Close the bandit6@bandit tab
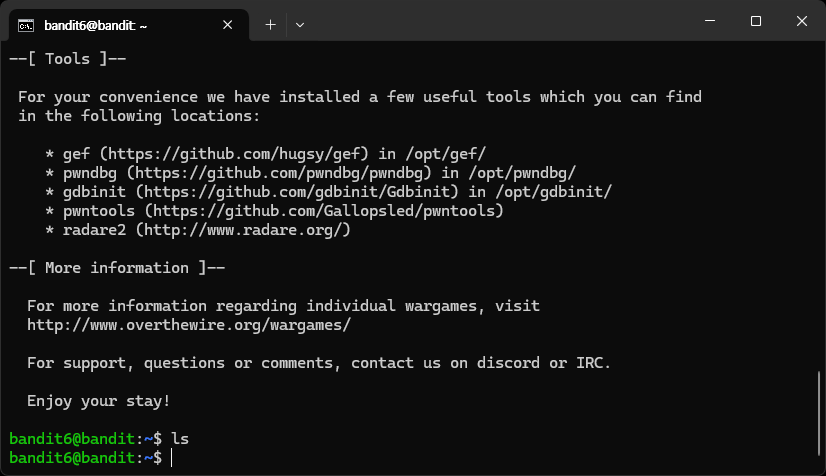The width and height of the screenshot is (826, 476). coord(228,25)
